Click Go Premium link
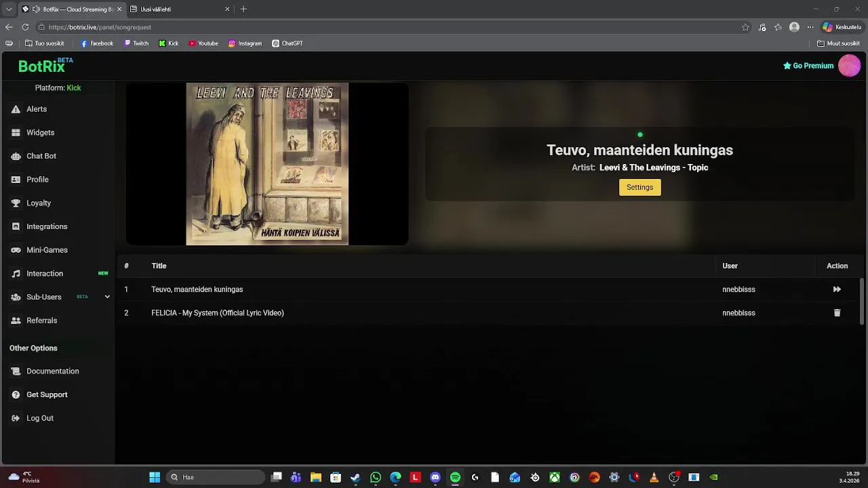Image resolution: width=868 pixels, height=488 pixels. pyautogui.click(x=808, y=66)
